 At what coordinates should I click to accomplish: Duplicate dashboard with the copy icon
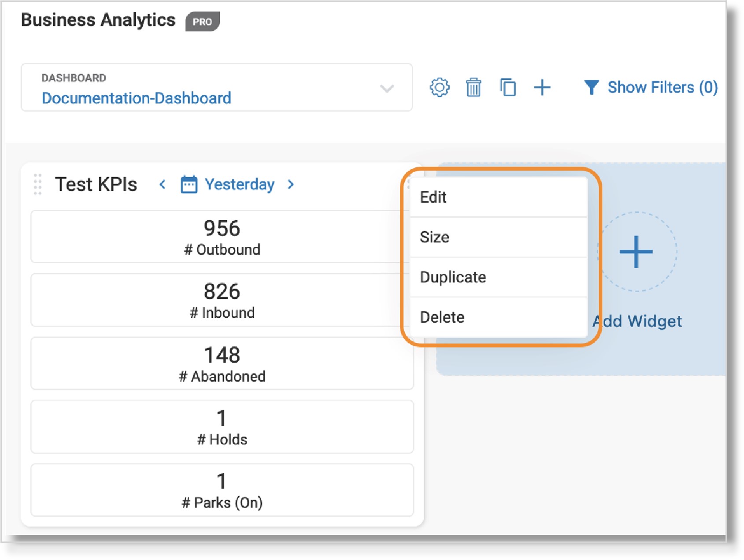point(507,87)
